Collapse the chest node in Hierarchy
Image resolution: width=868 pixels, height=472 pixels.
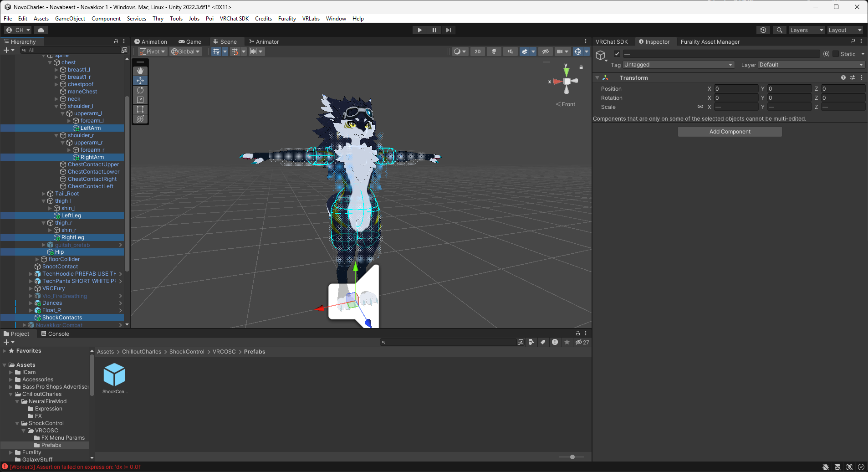(50, 62)
